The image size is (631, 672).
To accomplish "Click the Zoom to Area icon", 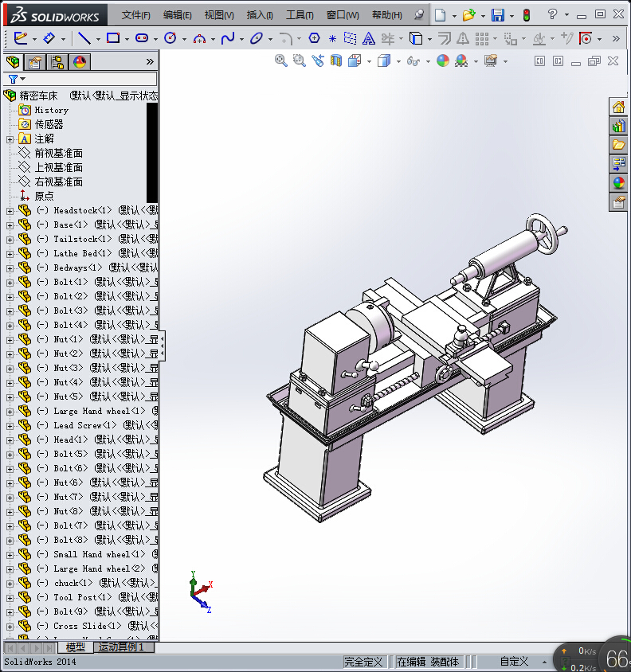I will [x=300, y=61].
